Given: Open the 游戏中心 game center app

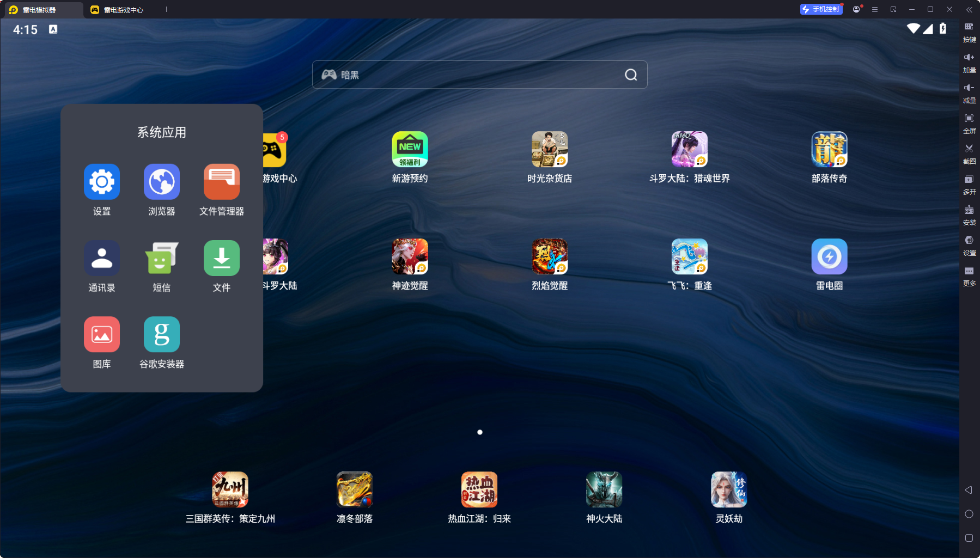Looking at the screenshot, I should coord(275,149).
